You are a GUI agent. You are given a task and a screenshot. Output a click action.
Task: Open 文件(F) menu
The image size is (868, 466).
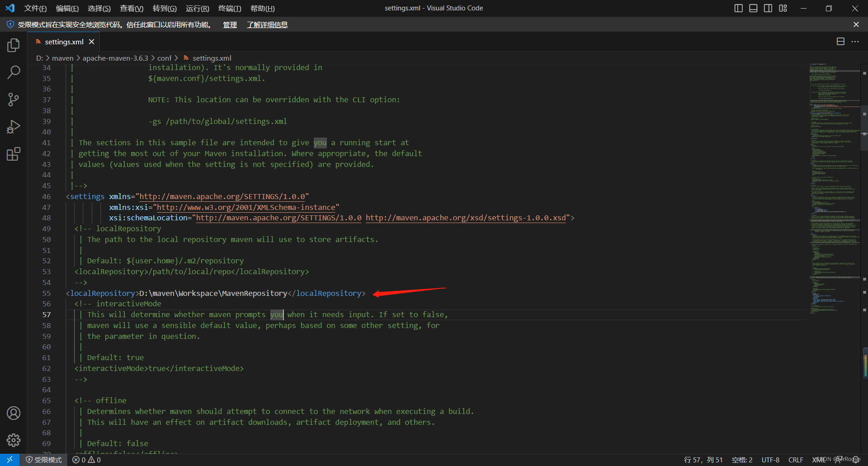click(35, 8)
